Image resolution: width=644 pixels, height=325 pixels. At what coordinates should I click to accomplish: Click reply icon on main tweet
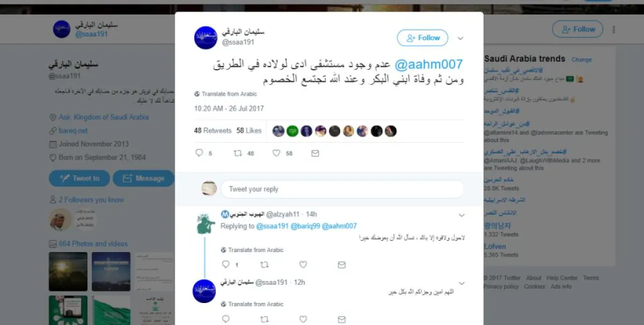click(199, 153)
